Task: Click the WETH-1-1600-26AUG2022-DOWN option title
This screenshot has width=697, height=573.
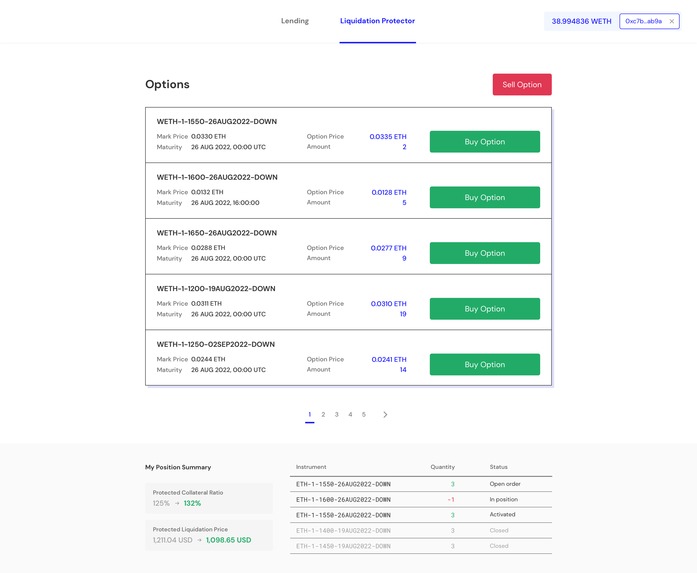Action: [217, 177]
